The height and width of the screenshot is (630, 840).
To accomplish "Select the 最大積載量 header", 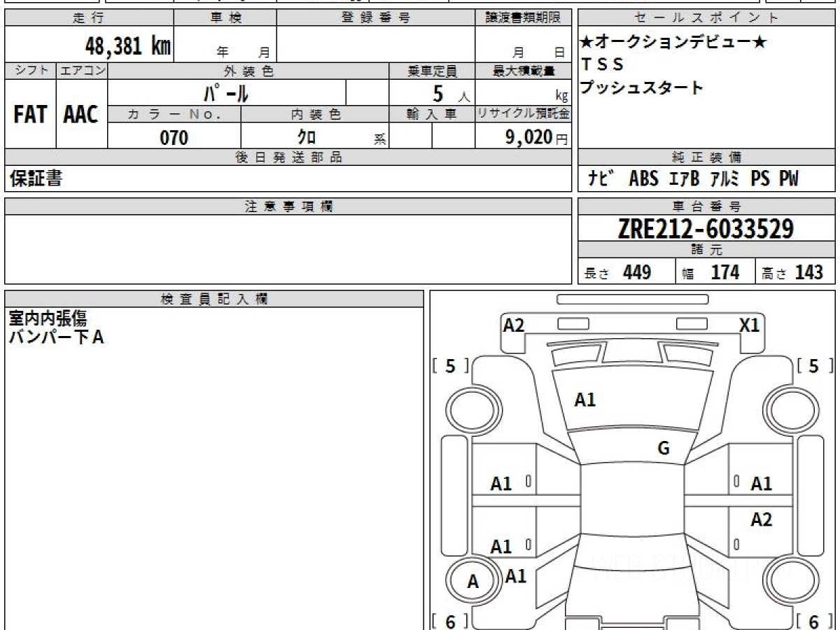I will 523,71.
